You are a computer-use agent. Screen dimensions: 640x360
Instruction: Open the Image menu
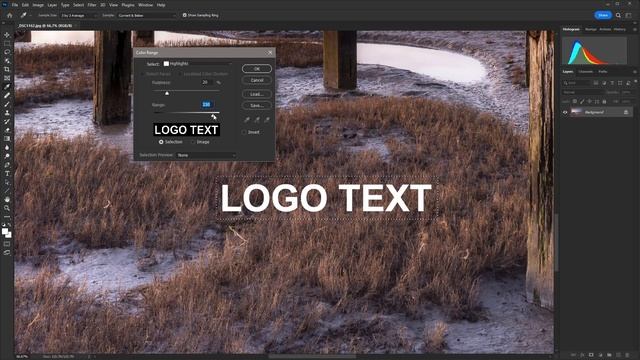pyautogui.click(x=38, y=5)
